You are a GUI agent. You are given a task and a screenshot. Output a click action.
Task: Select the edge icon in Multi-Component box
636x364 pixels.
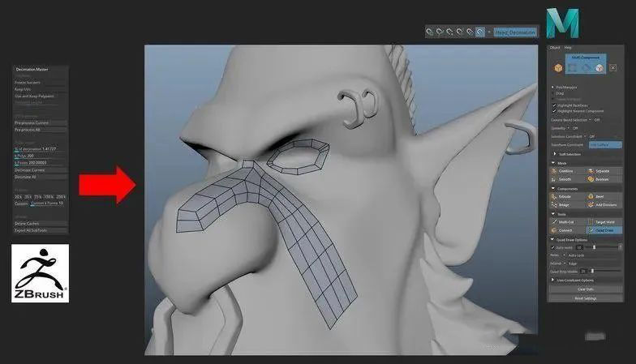pos(586,68)
